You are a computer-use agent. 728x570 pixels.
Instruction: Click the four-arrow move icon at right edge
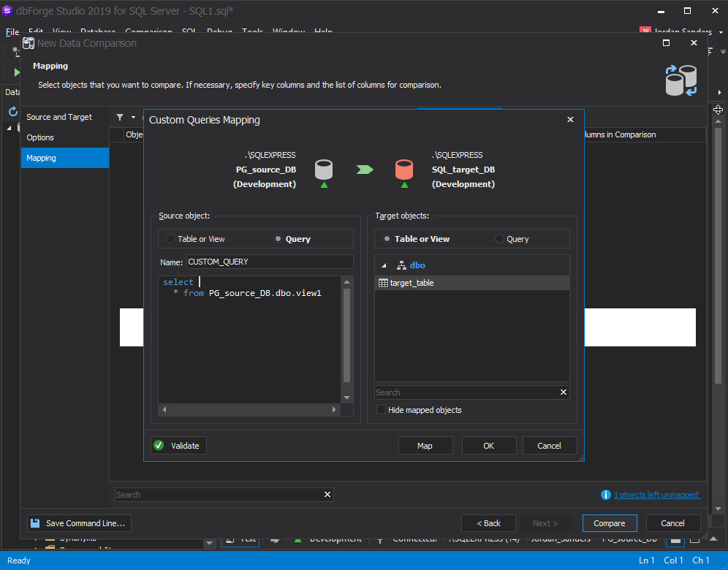pos(718,110)
